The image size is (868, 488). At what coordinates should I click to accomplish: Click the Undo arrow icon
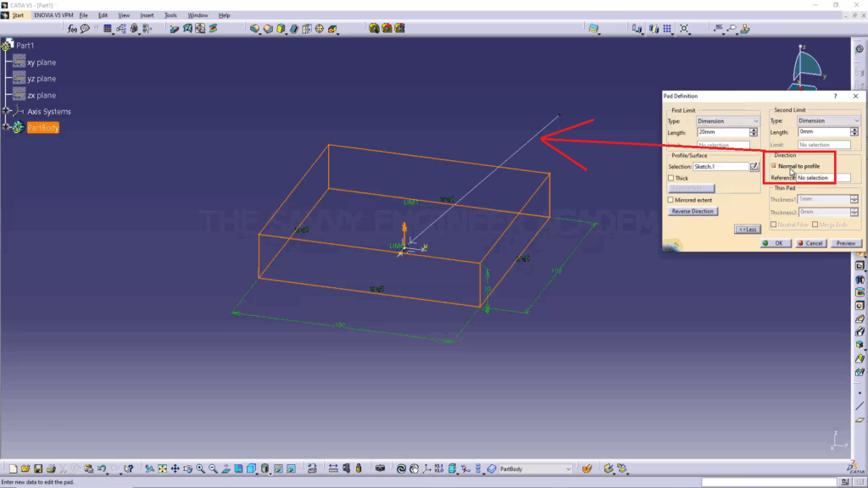coord(102,469)
